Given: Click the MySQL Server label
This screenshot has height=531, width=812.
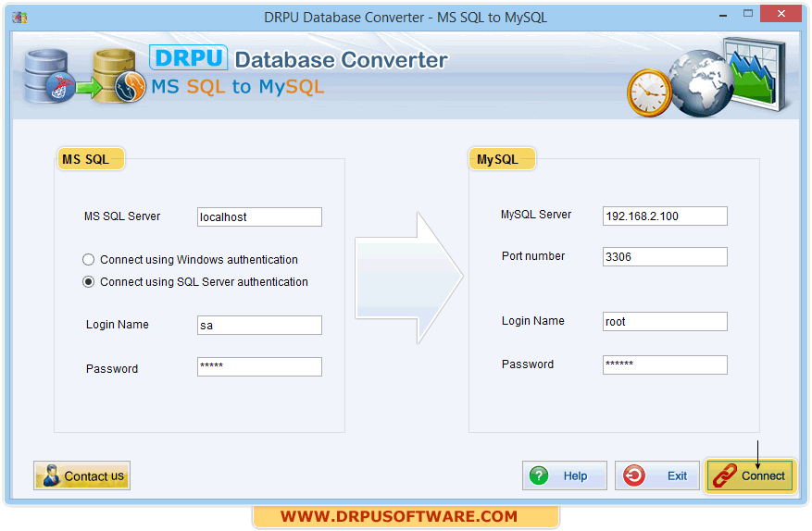Looking at the screenshot, I should point(536,215).
